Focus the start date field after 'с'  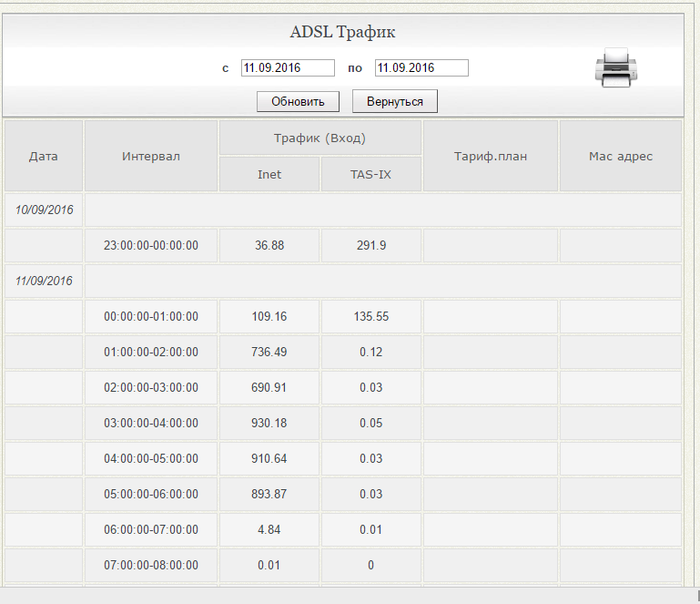point(288,68)
